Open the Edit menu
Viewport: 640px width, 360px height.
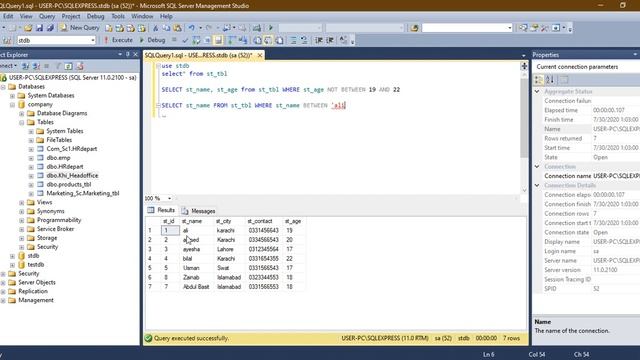click(x=8, y=16)
